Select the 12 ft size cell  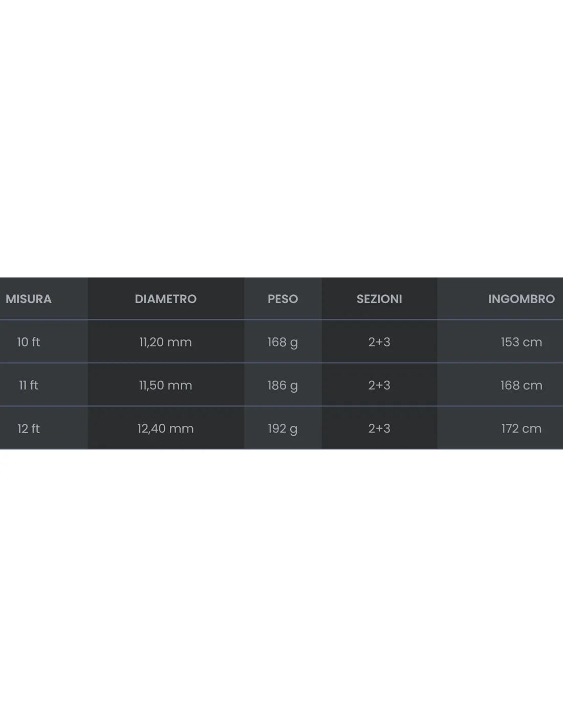(28, 429)
